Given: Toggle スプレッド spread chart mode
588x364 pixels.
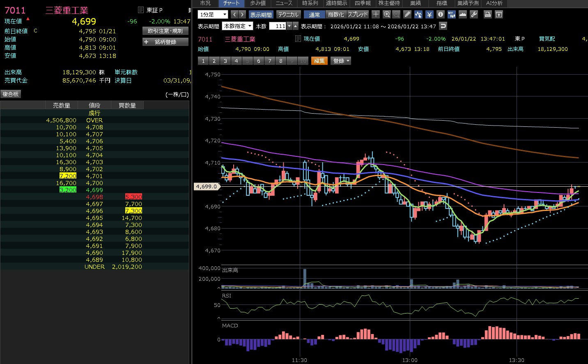Looking at the screenshot, I should 358,14.
